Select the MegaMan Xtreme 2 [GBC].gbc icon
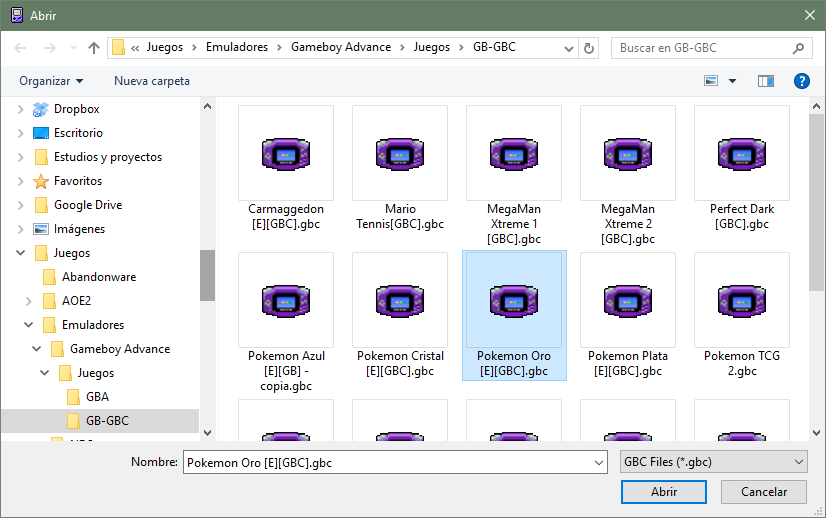This screenshot has height=518, width=826. tap(628, 153)
